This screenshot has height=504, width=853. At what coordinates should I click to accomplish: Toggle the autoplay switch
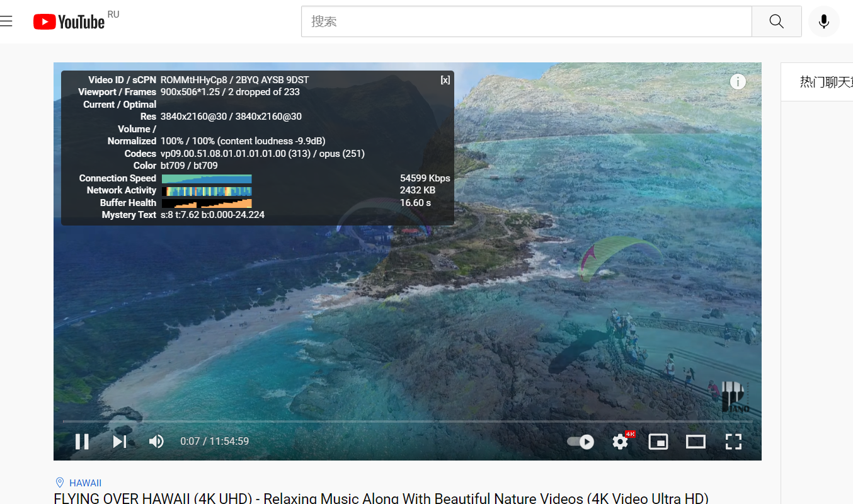pos(580,442)
